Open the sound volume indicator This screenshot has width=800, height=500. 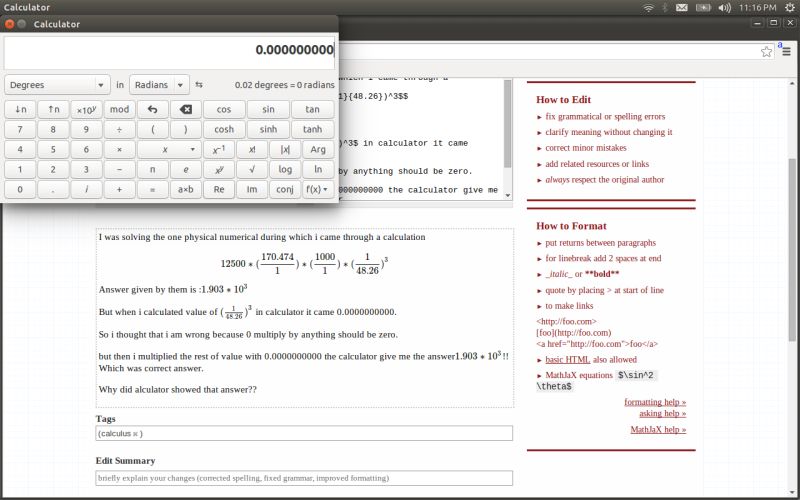[x=724, y=8]
